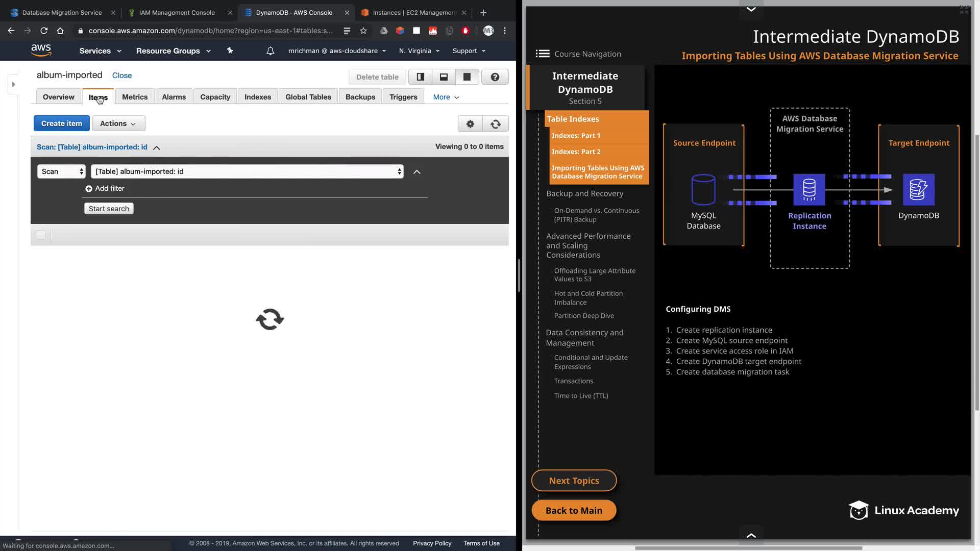980x551 pixels.
Task: Open Course Navigation hamburger menu
Action: tap(542, 54)
